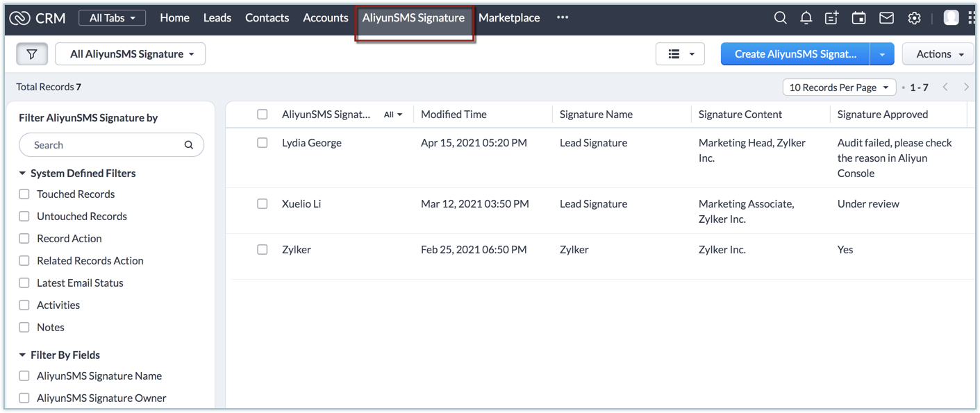980x413 pixels.
Task: Click the Audit failed status cell
Action: pos(895,158)
